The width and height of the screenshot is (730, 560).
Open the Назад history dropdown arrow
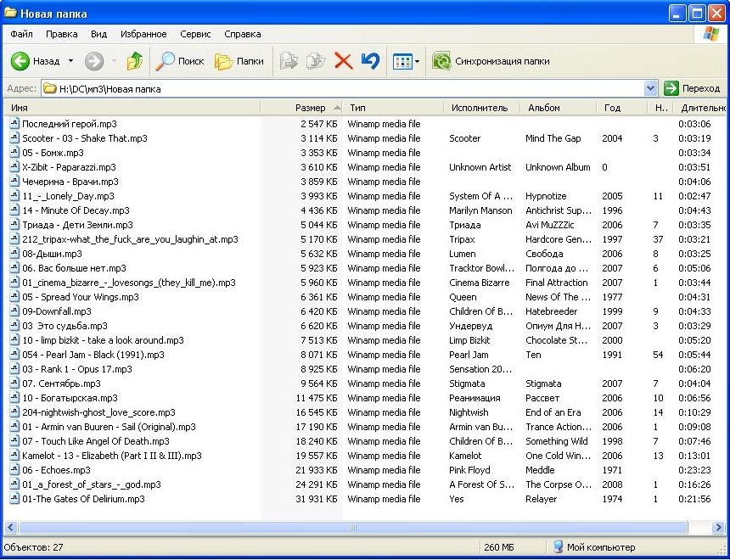[70, 61]
